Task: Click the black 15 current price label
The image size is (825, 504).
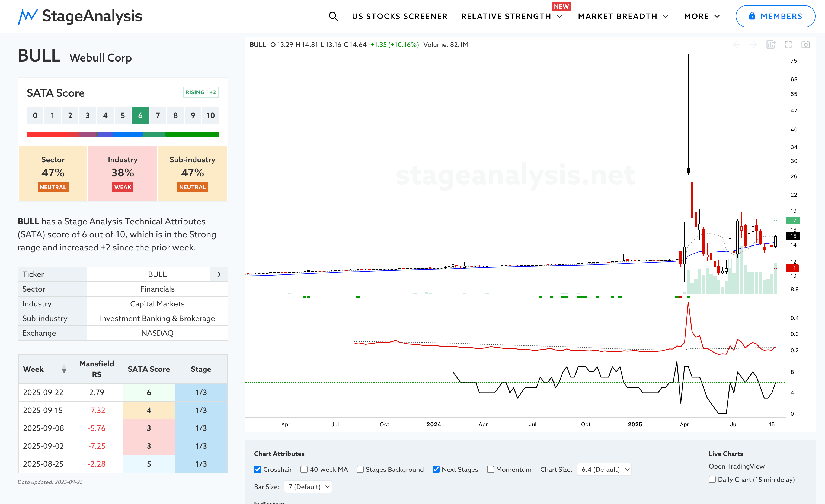Action: pyautogui.click(x=793, y=236)
